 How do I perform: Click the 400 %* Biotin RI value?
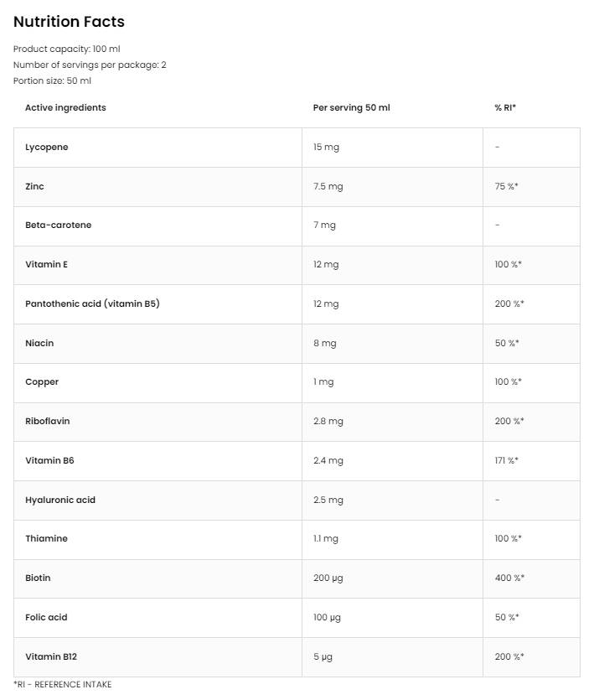pyautogui.click(x=509, y=578)
